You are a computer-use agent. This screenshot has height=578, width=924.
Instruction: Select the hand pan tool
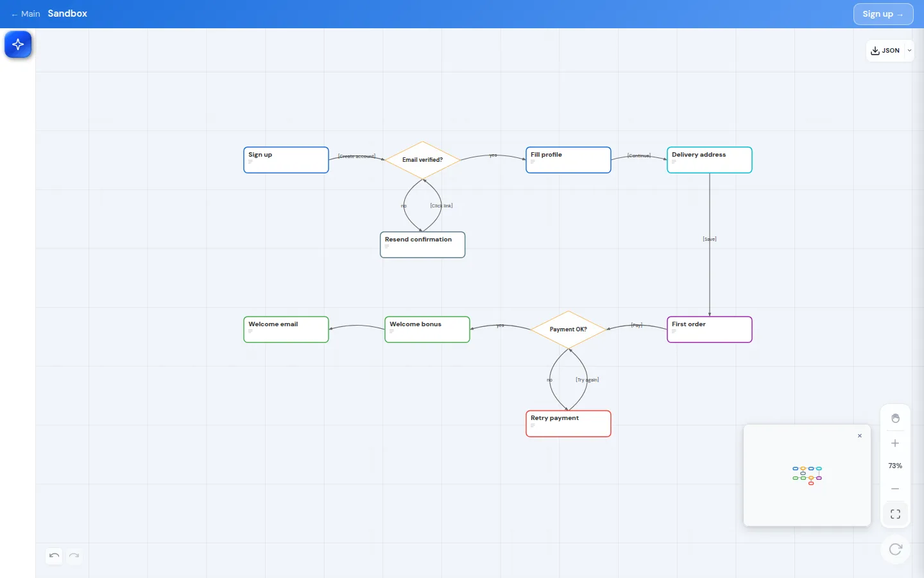click(895, 418)
